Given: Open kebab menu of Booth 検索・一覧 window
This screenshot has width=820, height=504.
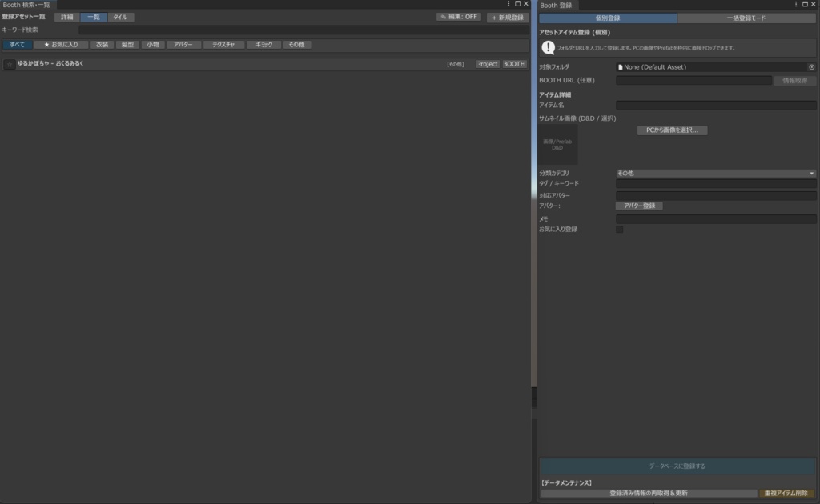Looking at the screenshot, I should coord(508,4).
